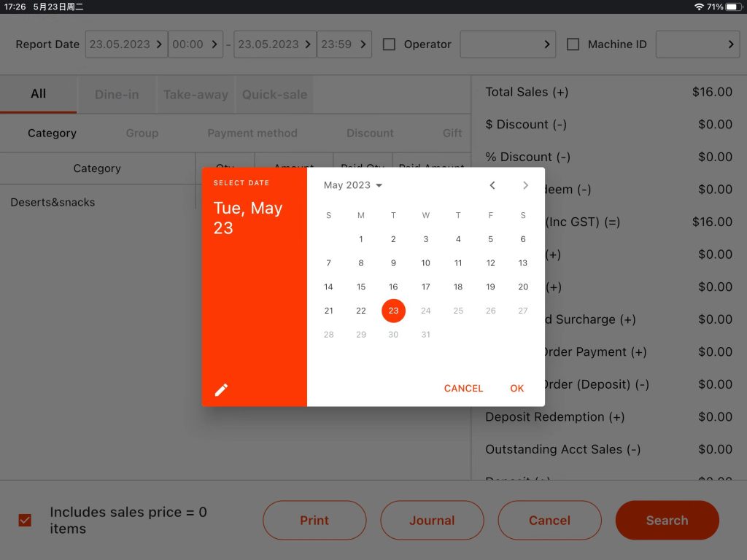
Task: Switch to the Dine-in tab
Action: [x=117, y=94]
